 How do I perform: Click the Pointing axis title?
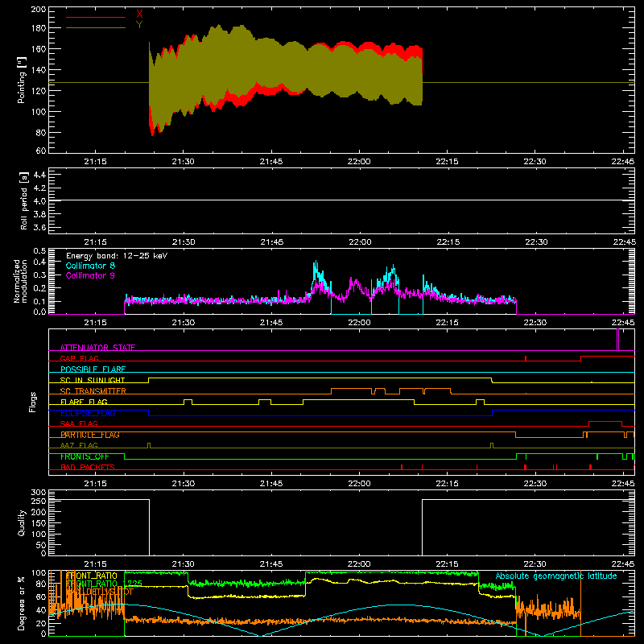click(x=22, y=80)
